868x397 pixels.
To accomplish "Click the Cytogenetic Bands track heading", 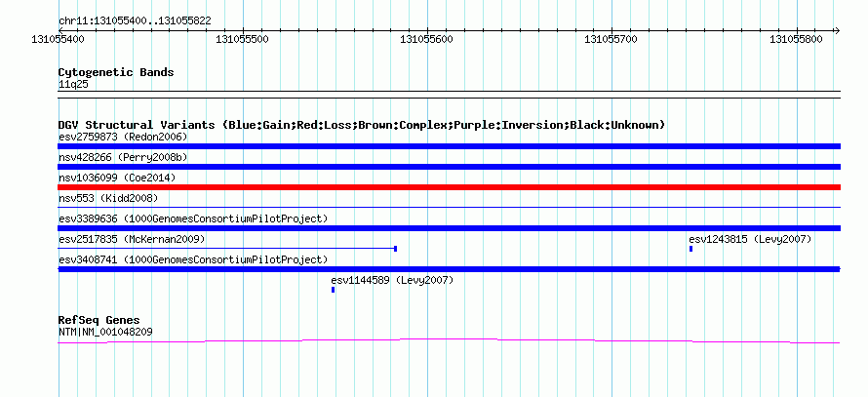I will click(x=116, y=72).
